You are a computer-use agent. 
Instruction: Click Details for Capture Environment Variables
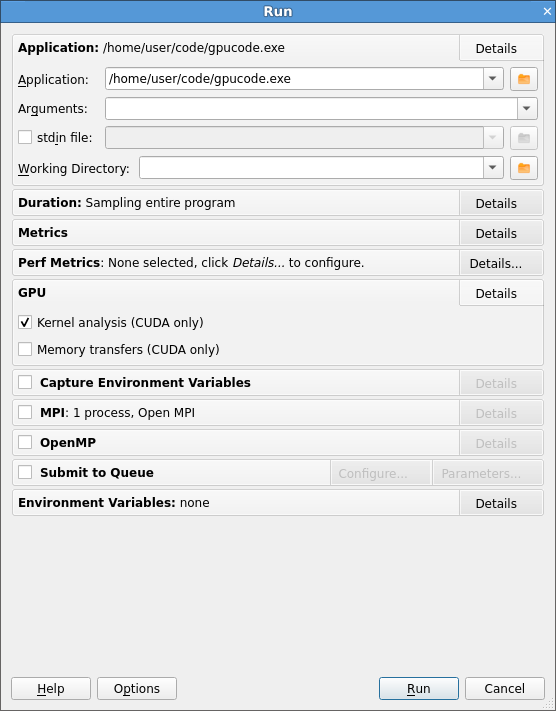pyautogui.click(x=501, y=383)
